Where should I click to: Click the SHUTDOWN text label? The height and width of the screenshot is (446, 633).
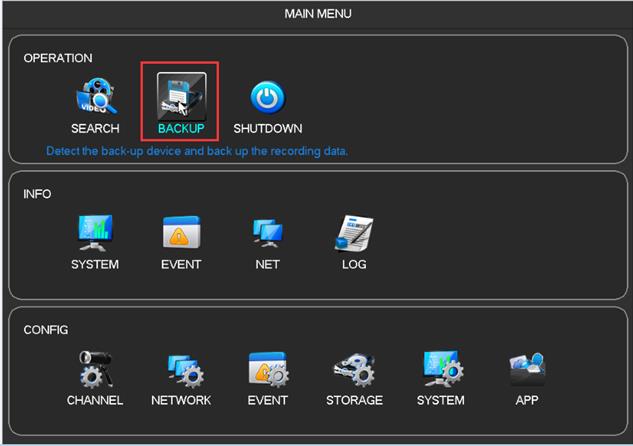[267, 129]
